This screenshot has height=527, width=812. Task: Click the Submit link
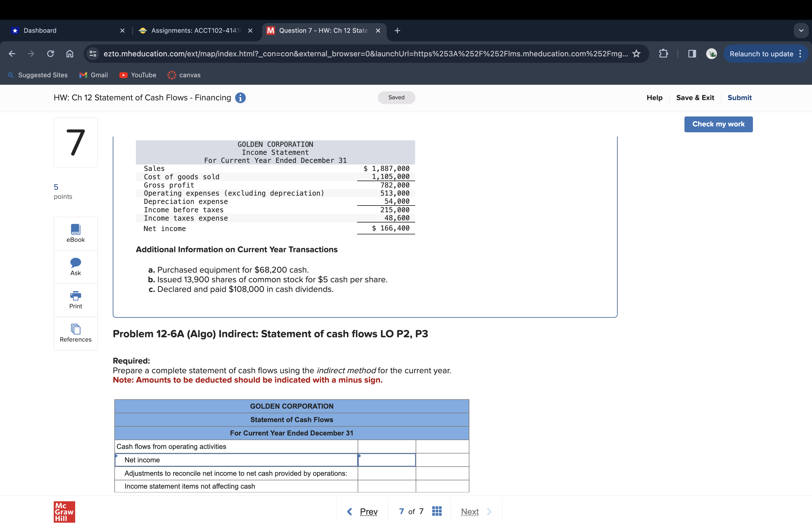pyautogui.click(x=739, y=98)
